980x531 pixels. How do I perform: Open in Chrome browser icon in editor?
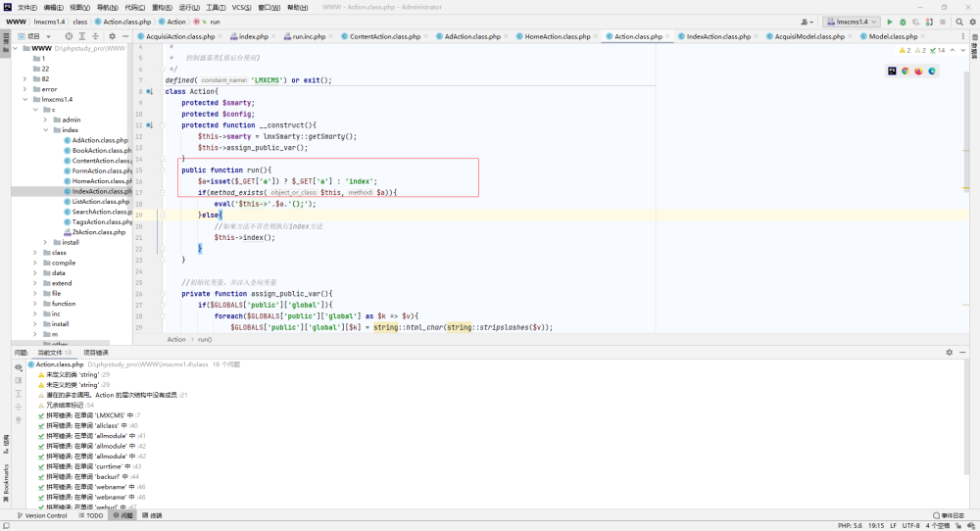905,72
